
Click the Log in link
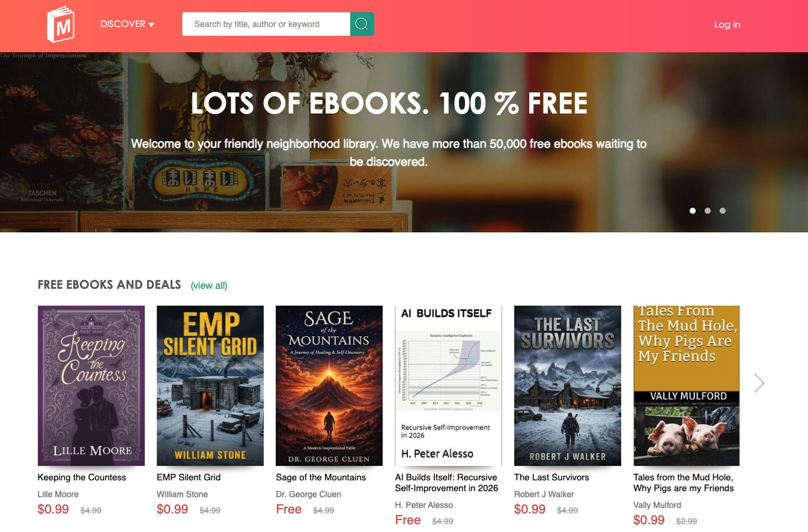(x=727, y=25)
